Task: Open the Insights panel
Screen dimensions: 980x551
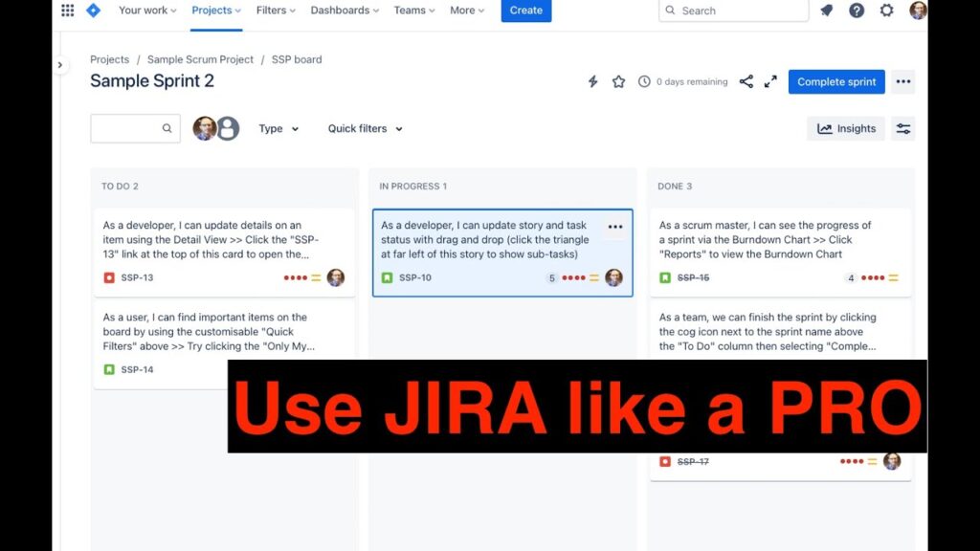Action: 846,129
